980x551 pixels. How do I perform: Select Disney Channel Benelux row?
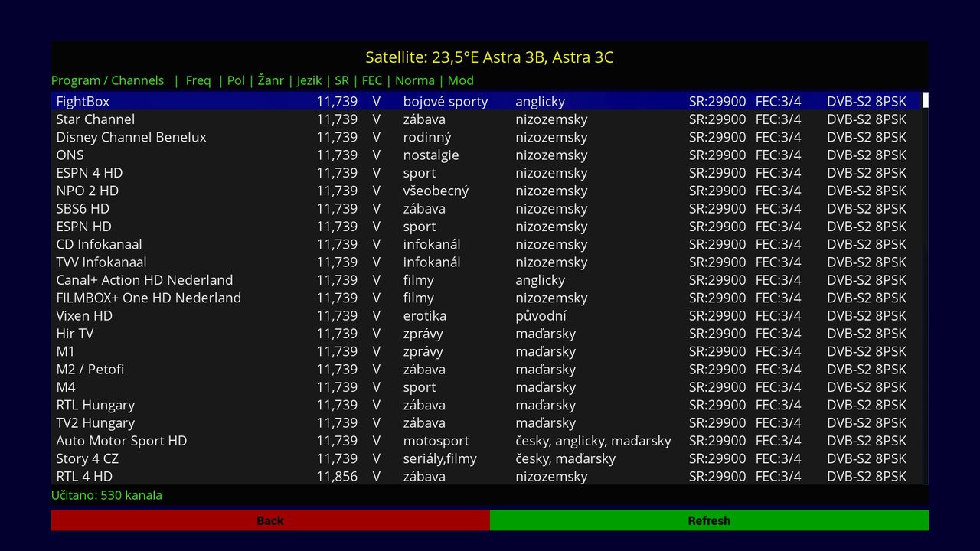pyautogui.click(x=486, y=137)
